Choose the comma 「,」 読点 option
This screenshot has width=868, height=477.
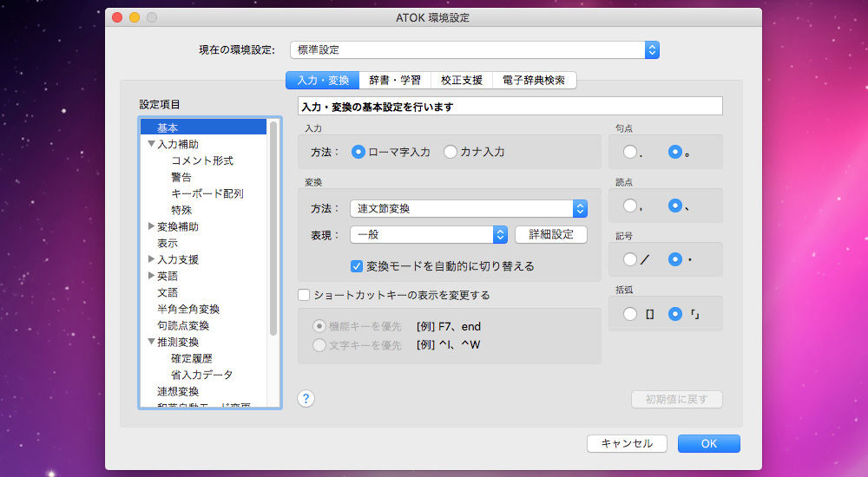pyautogui.click(x=630, y=206)
